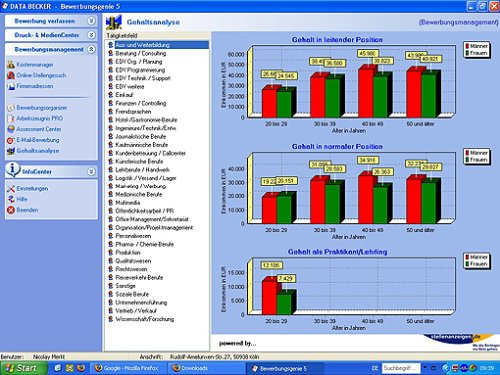This screenshot has height=375, width=500.
Task: Start the E-Mail-Bewerbung icon
Action: [11, 140]
